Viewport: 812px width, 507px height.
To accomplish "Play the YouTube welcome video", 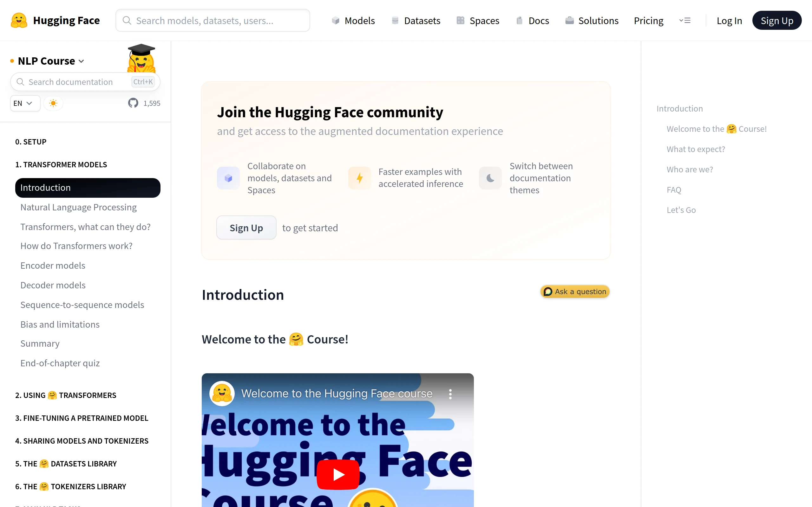I will tap(338, 474).
